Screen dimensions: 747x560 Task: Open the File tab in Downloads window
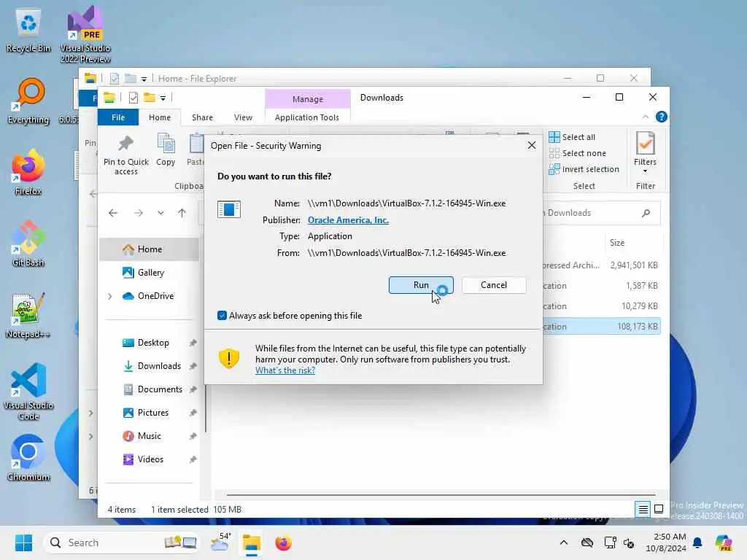118,117
